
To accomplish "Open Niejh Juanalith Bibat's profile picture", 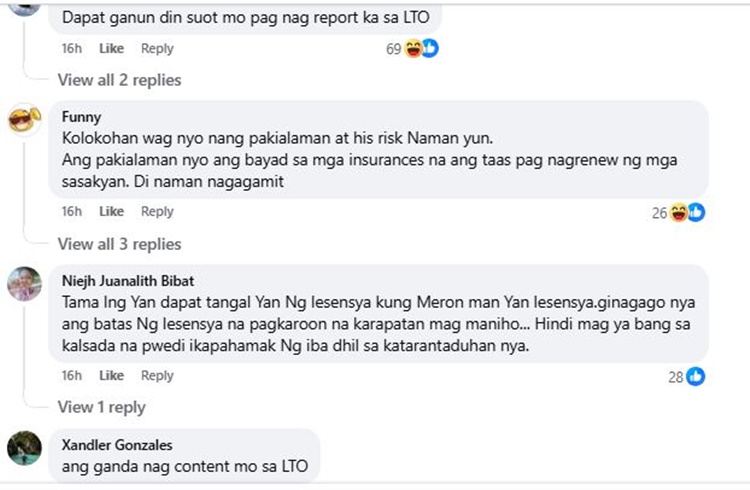I will coord(24,284).
